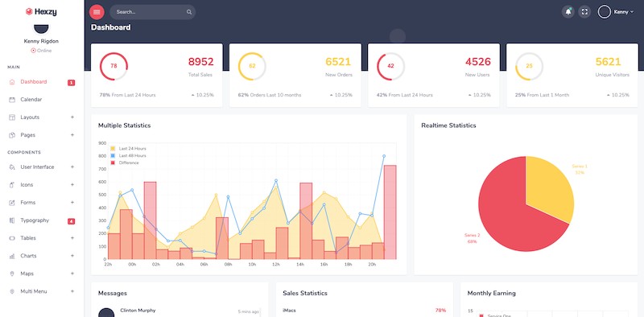The width and height of the screenshot is (644, 317).
Task: Click Clinton Murphy's message avatar
Action: 106,312
